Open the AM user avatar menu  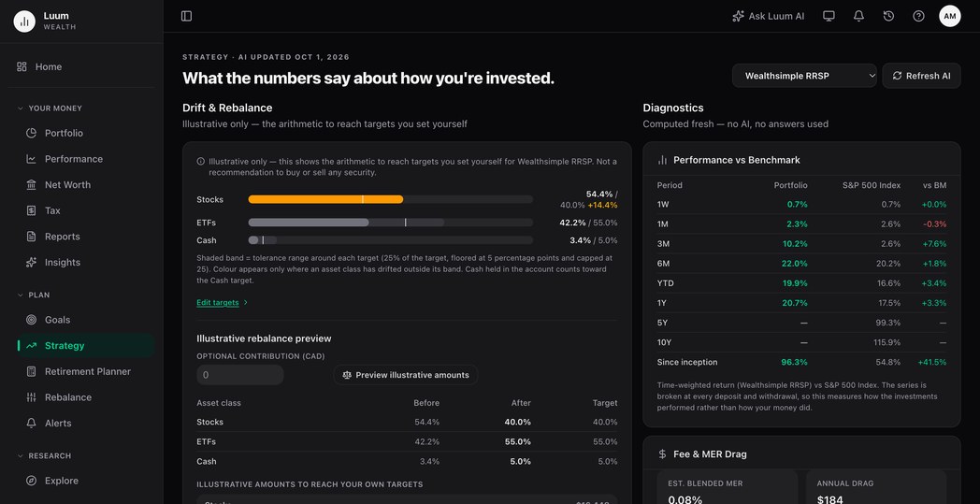coord(950,16)
